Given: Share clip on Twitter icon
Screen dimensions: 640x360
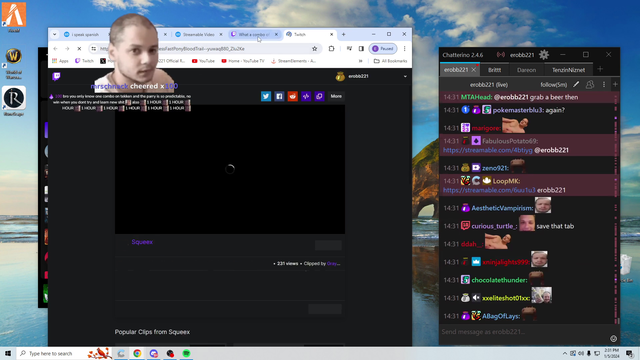Looking at the screenshot, I should (x=266, y=96).
